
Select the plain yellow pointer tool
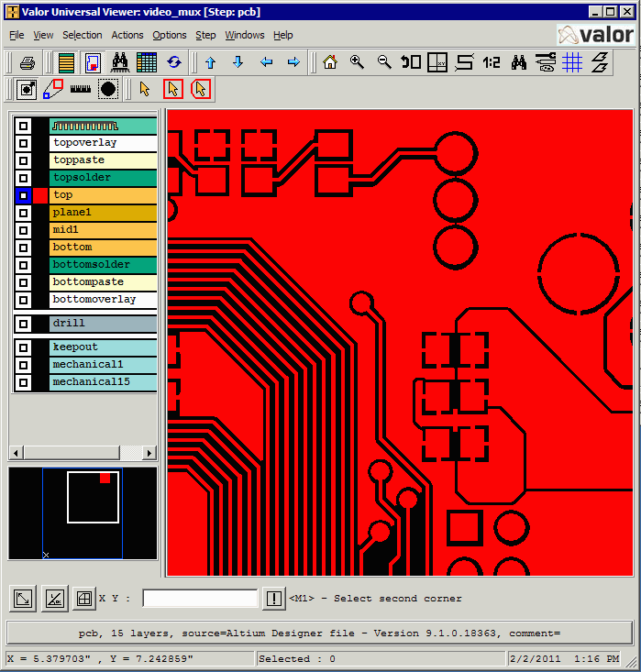tap(145, 89)
